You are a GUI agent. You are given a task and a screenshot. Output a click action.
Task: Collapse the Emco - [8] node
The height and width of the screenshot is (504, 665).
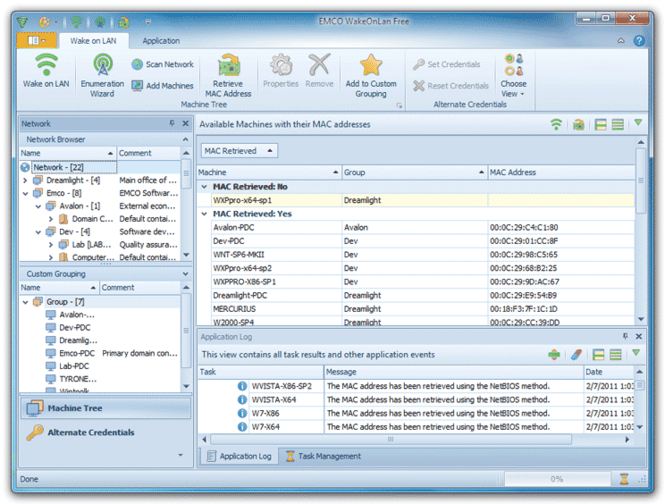(x=25, y=193)
